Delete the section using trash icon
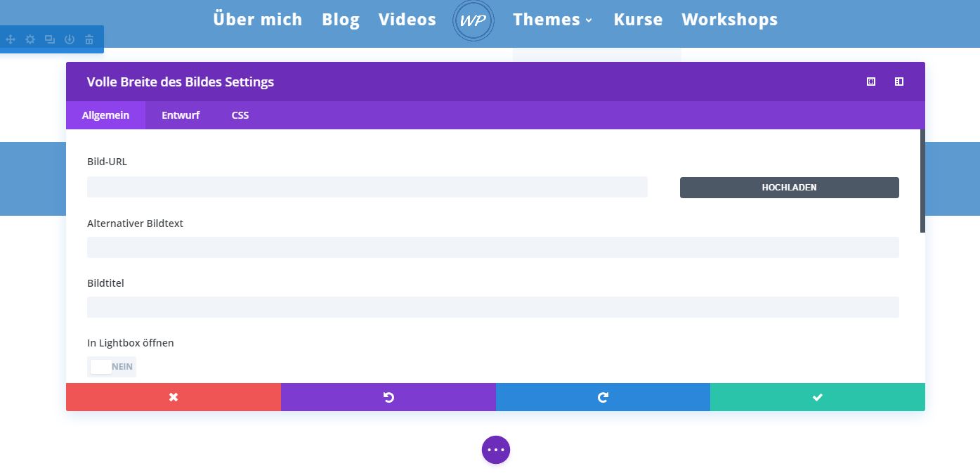This screenshot has width=980, height=473. (x=89, y=40)
